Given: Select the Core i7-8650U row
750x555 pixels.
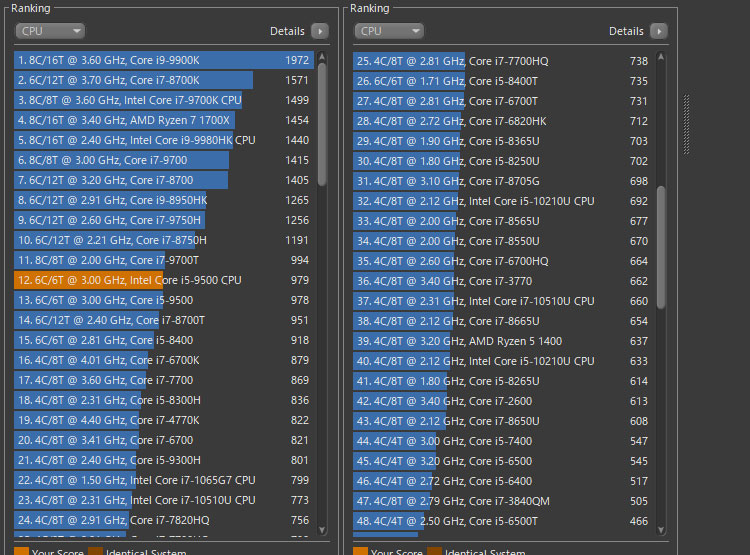Looking at the screenshot, I should [503, 422].
